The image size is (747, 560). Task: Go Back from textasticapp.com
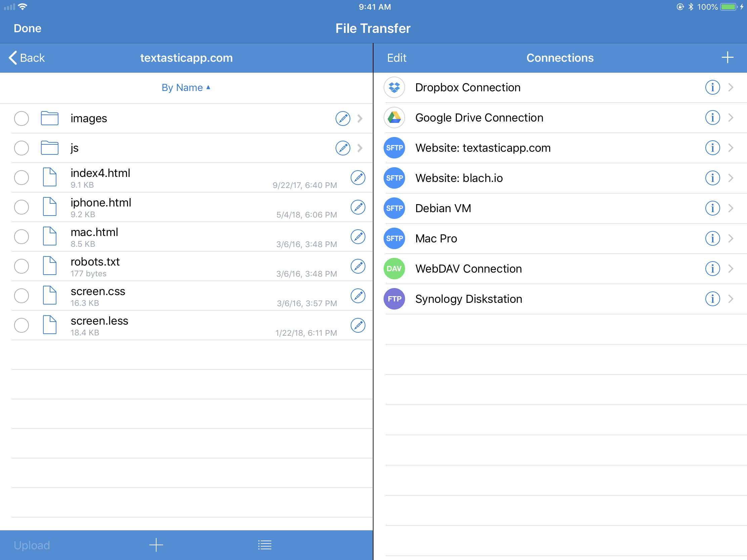[27, 58]
